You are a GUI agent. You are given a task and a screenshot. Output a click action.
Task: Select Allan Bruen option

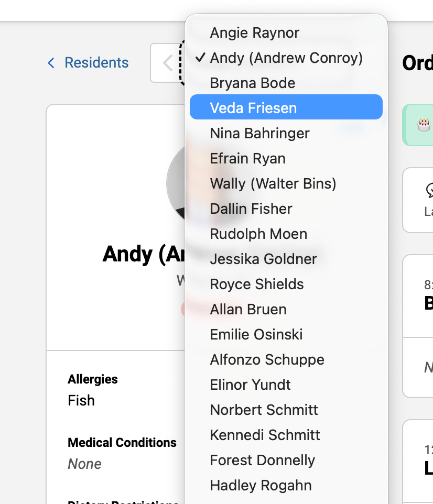pos(248,309)
